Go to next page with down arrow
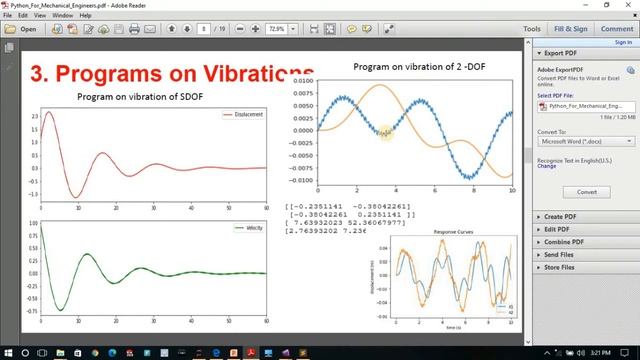Viewport: 640px width, 360px height. click(x=187, y=29)
